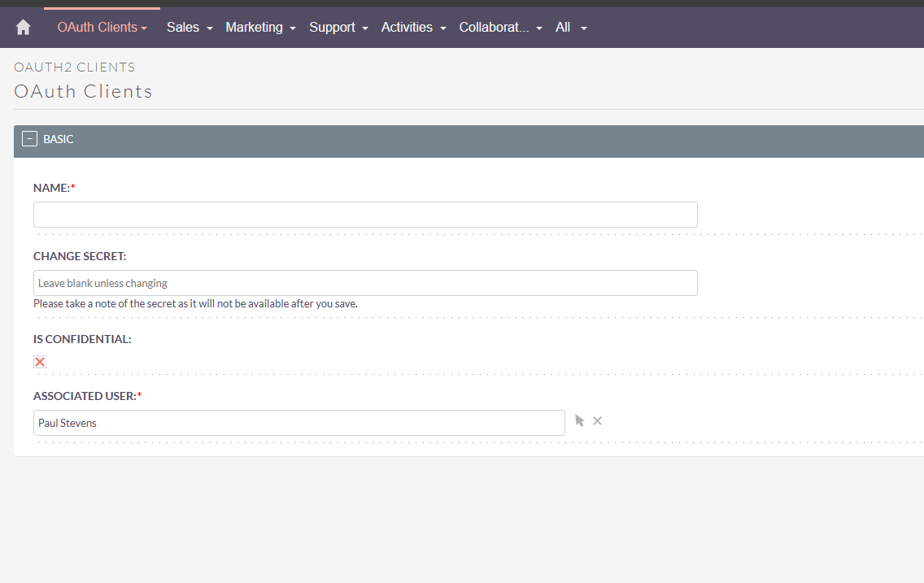This screenshot has width=924, height=583.
Task: Open the Sales menu
Action: coord(190,27)
